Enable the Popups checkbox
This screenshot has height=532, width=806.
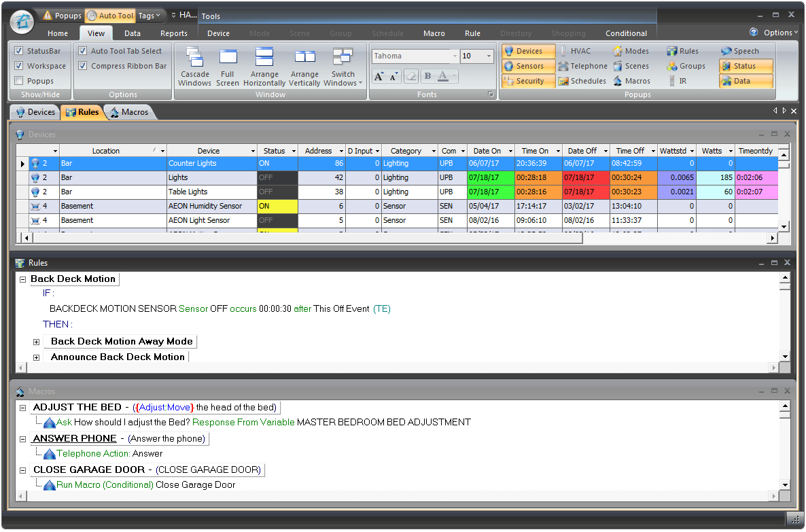(x=19, y=81)
